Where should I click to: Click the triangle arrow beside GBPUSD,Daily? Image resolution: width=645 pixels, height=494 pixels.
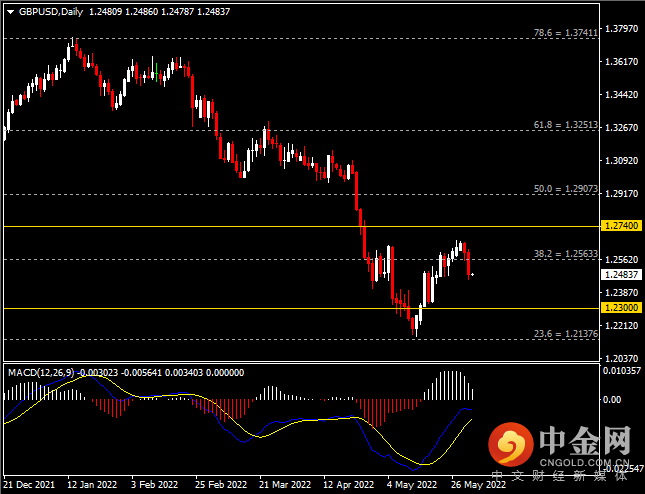click(11, 12)
